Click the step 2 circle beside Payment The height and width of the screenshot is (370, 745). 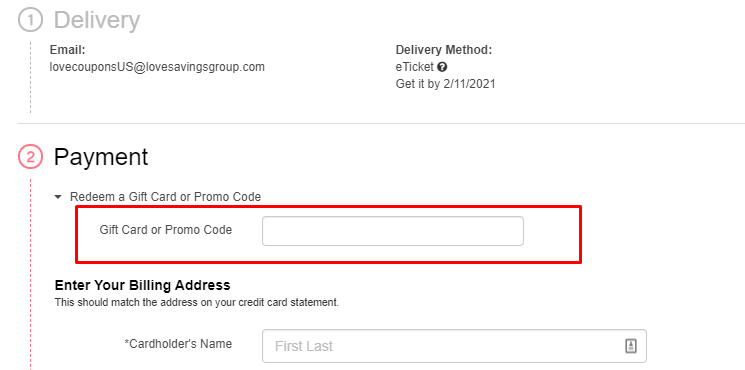[30, 157]
